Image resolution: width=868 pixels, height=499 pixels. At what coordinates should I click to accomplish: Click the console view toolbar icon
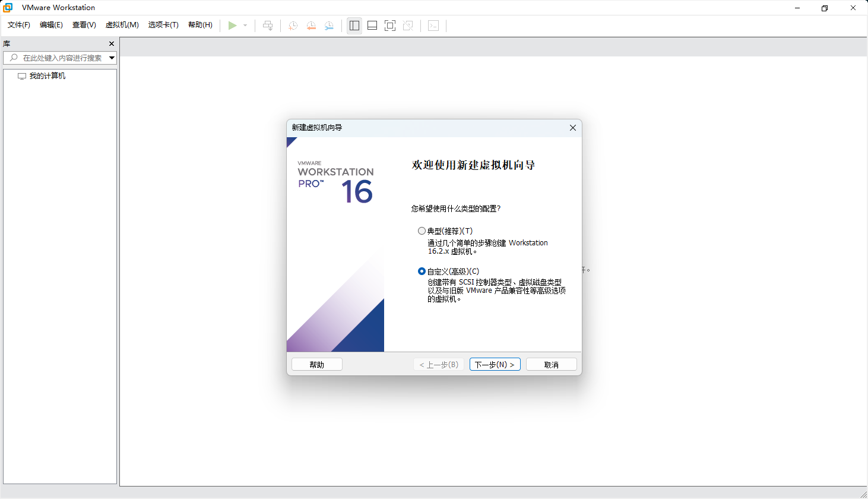click(433, 26)
